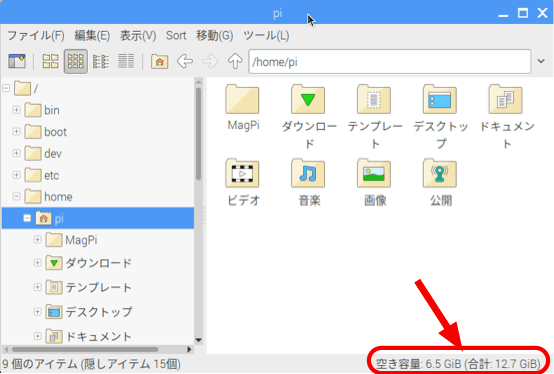Expand MagPi node in tree
The width and height of the screenshot is (554, 374).
[x=37, y=240]
